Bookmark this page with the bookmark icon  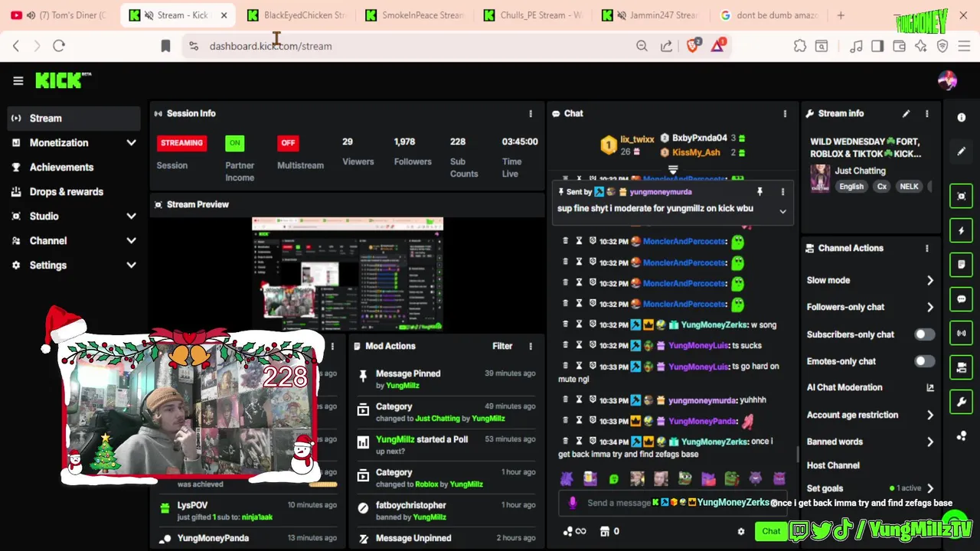[165, 46]
